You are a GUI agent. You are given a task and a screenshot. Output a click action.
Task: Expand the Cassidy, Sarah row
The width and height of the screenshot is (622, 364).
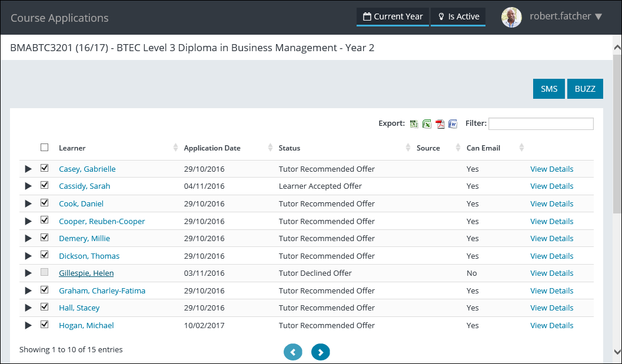28,186
